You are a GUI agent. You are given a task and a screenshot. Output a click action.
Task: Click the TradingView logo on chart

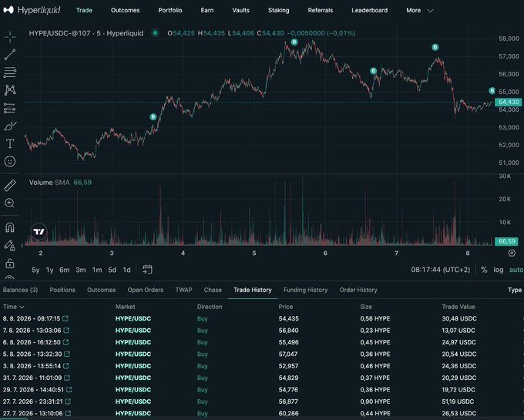pyautogui.click(x=39, y=231)
